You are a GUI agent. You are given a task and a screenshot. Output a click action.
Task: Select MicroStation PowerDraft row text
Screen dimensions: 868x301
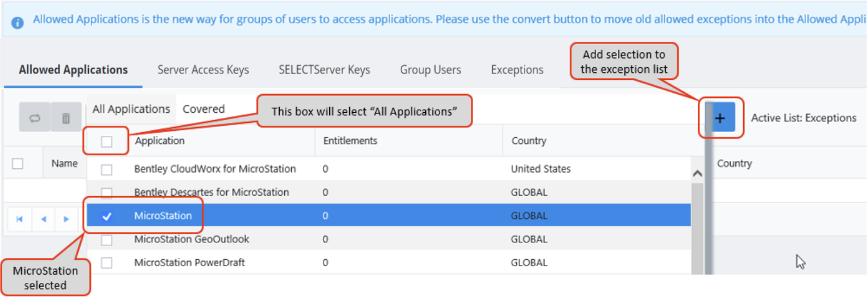point(189,262)
